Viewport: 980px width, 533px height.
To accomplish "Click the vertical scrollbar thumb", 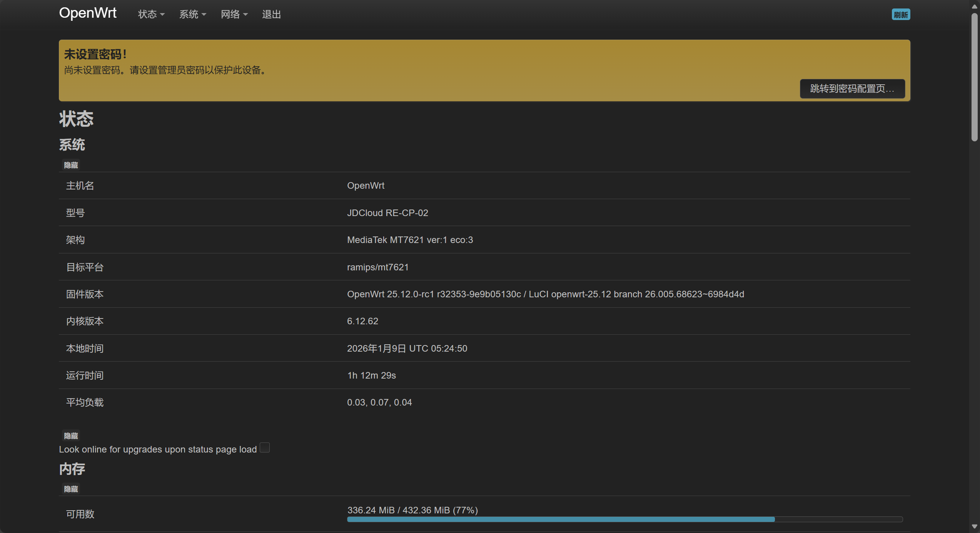I will [974, 77].
